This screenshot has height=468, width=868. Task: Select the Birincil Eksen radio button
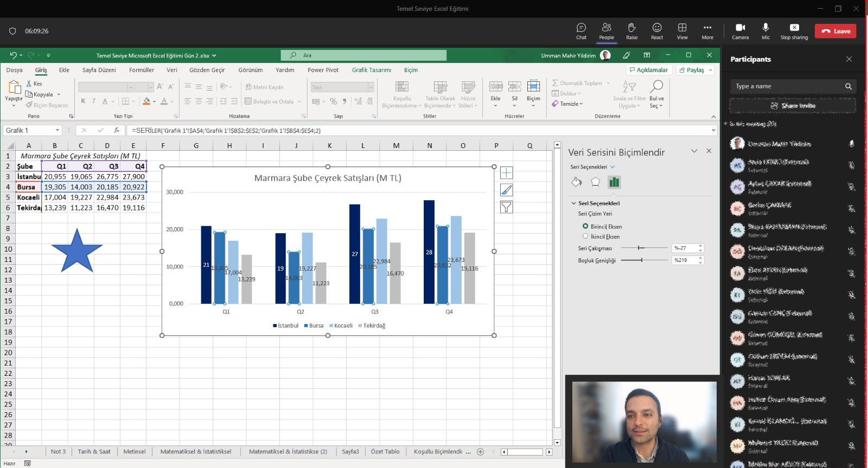click(585, 226)
